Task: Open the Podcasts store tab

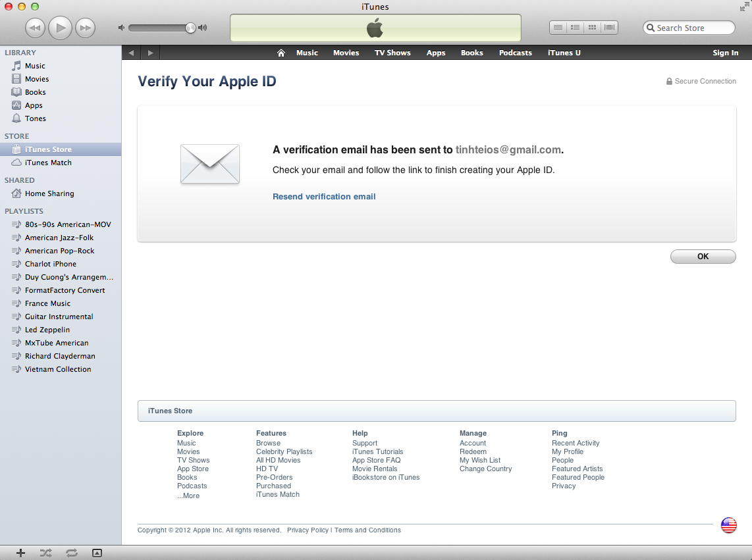Action: click(516, 53)
